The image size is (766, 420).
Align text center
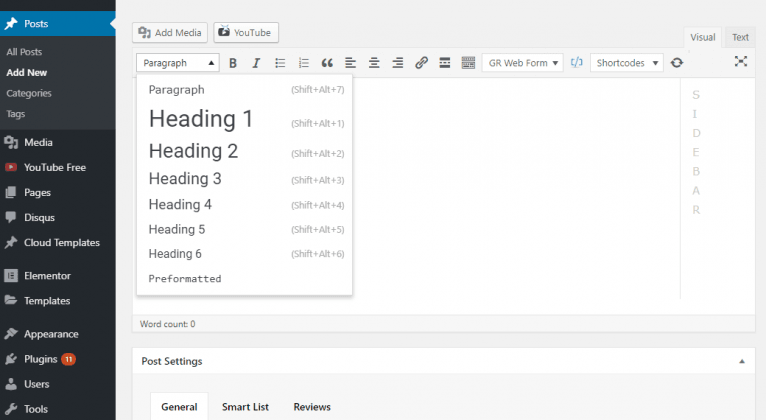[374, 63]
